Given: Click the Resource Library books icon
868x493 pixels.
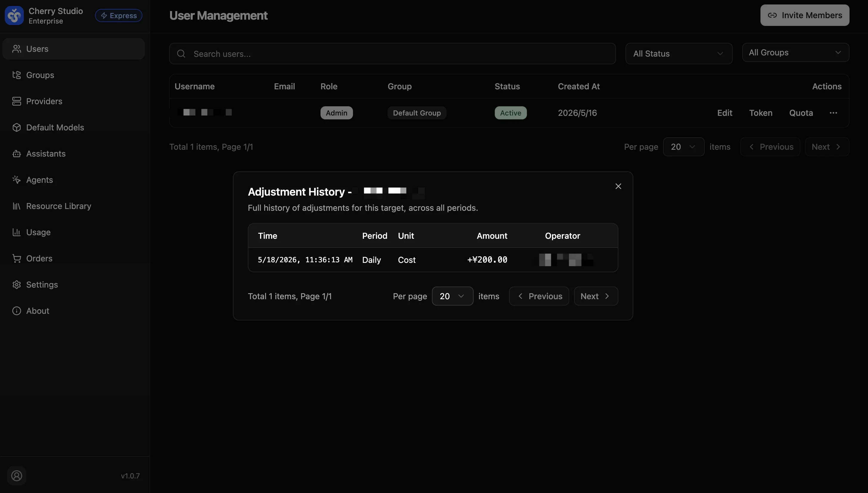Looking at the screenshot, I should (17, 206).
